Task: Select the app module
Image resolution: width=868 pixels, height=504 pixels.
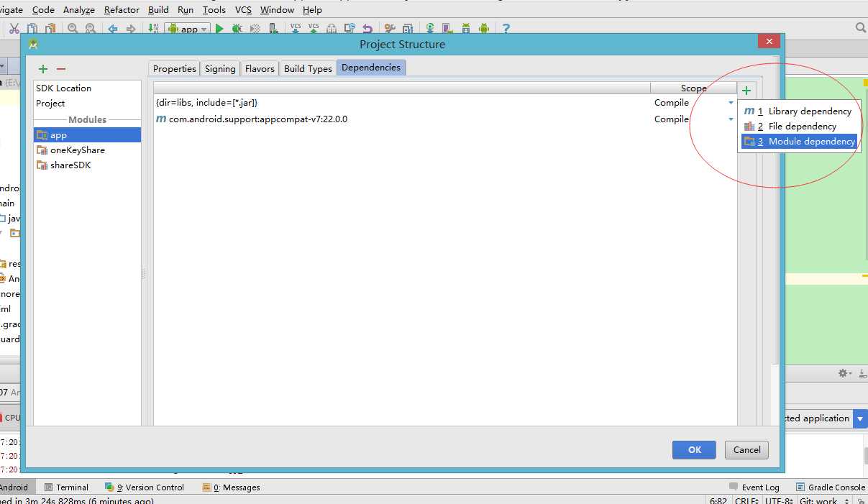Action: [87, 135]
